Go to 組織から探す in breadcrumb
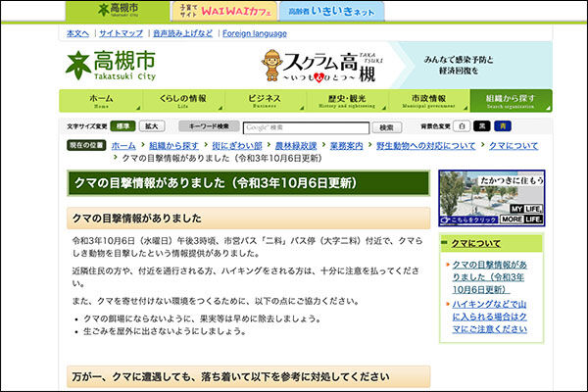 [x=173, y=146]
